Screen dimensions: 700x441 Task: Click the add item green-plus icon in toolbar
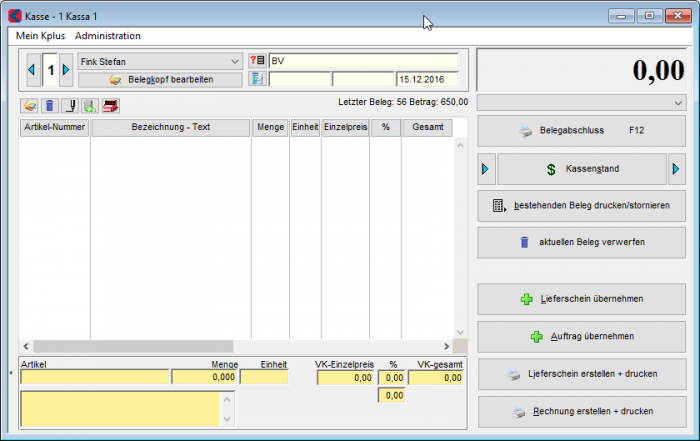pos(90,106)
